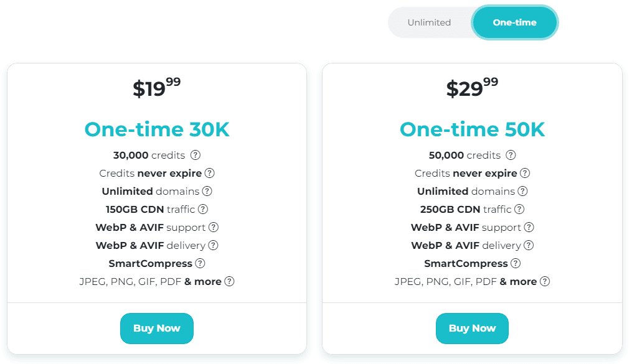Open help icon beside 50,000 credits

click(x=511, y=155)
